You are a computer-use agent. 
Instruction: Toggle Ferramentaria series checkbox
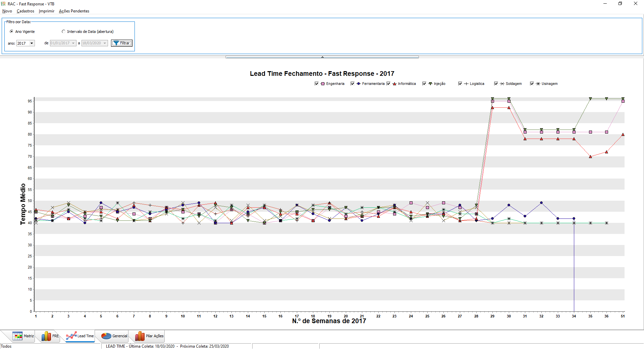click(x=353, y=84)
